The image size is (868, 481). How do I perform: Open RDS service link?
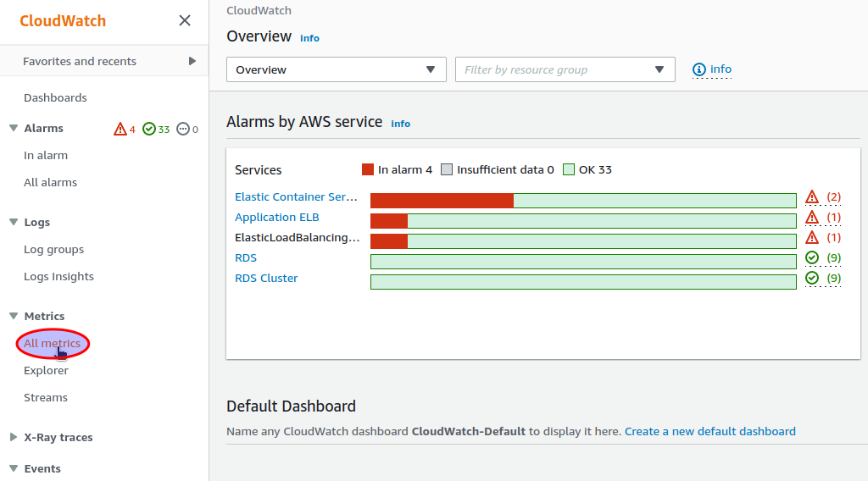click(246, 258)
